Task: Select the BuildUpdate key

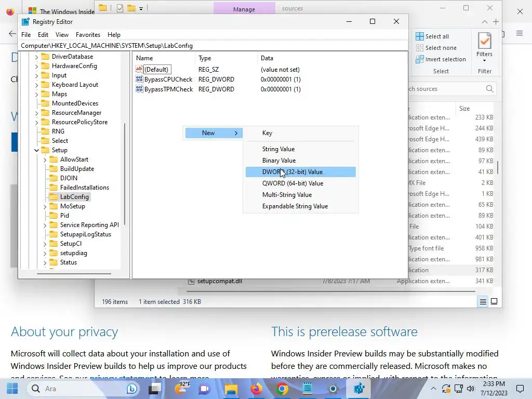Action: click(x=77, y=169)
